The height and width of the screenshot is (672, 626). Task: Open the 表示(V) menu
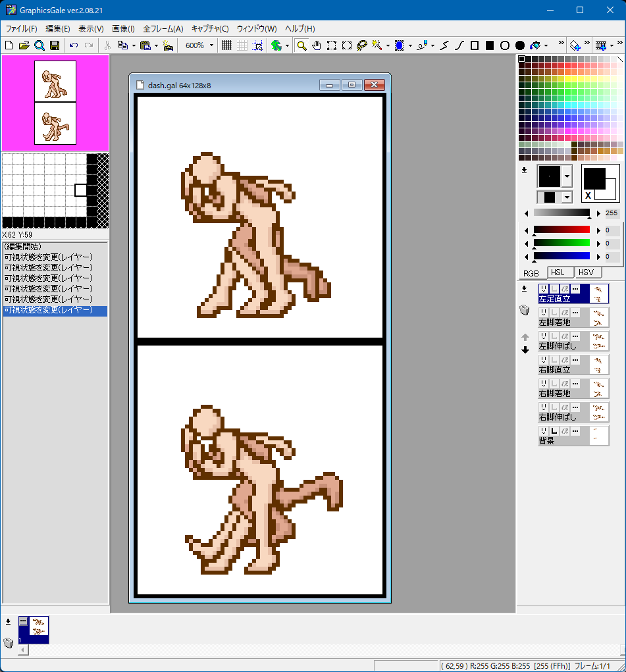[x=91, y=29]
